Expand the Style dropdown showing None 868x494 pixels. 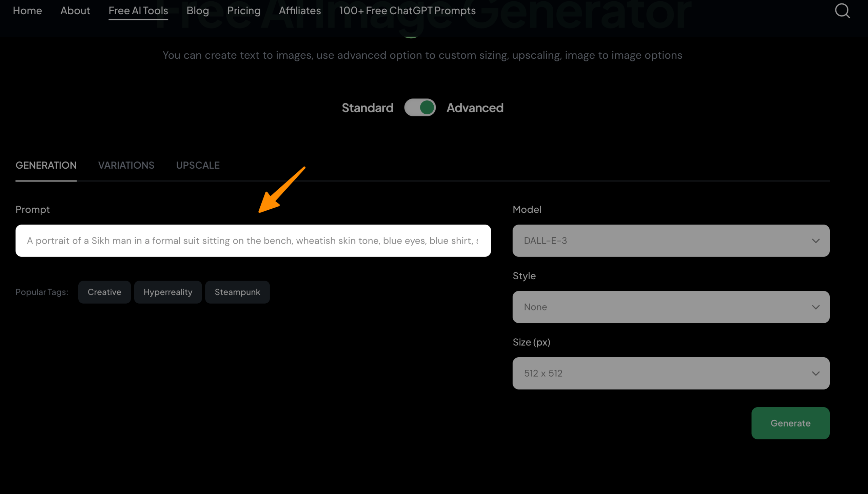[x=671, y=307]
